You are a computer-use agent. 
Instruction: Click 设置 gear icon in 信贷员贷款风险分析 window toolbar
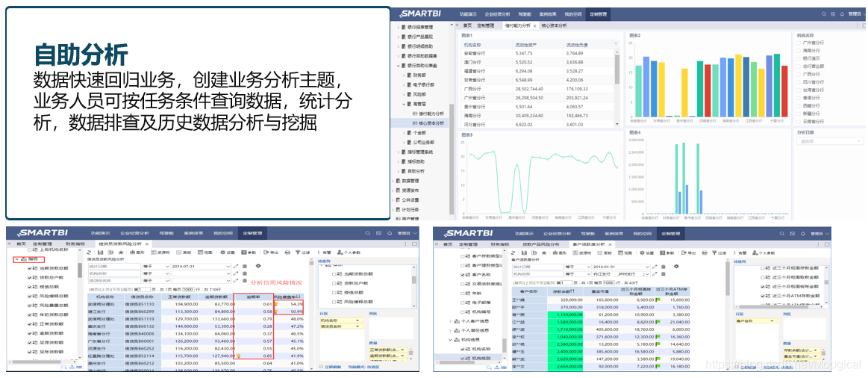click(x=222, y=252)
